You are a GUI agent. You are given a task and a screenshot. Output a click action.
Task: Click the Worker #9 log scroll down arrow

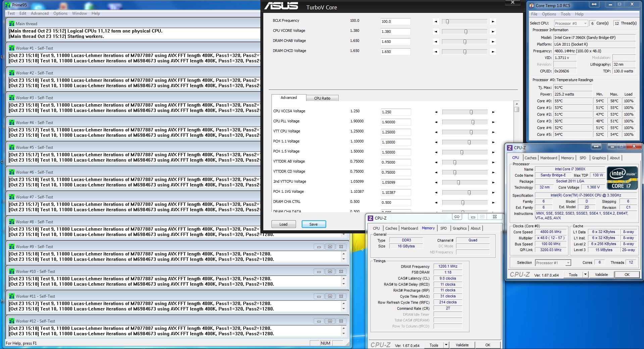point(344,259)
